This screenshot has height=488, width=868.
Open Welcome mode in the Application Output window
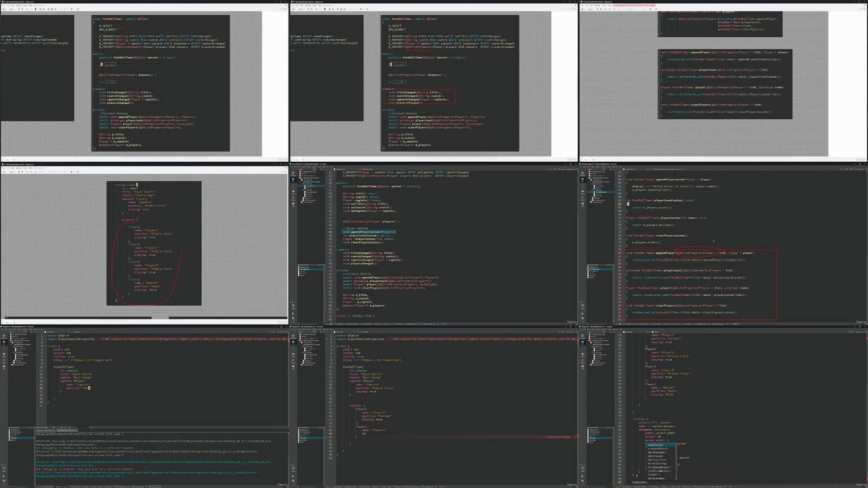tap(4, 335)
